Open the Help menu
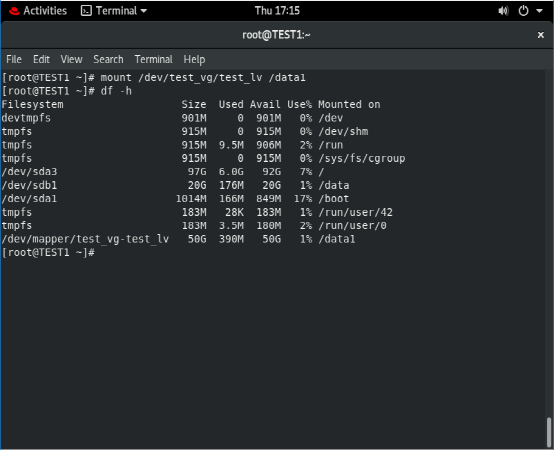This screenshot has height=450, width=554. [194, 59]
